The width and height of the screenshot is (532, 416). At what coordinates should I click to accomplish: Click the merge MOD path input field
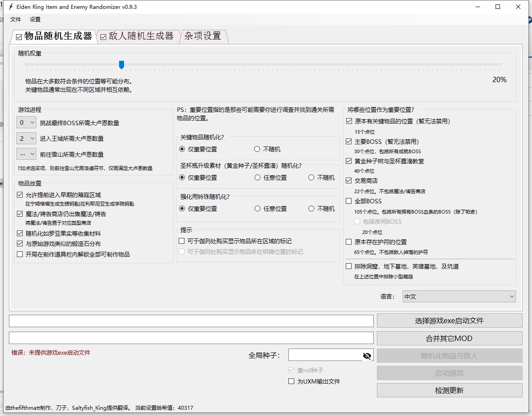(191, 338)
